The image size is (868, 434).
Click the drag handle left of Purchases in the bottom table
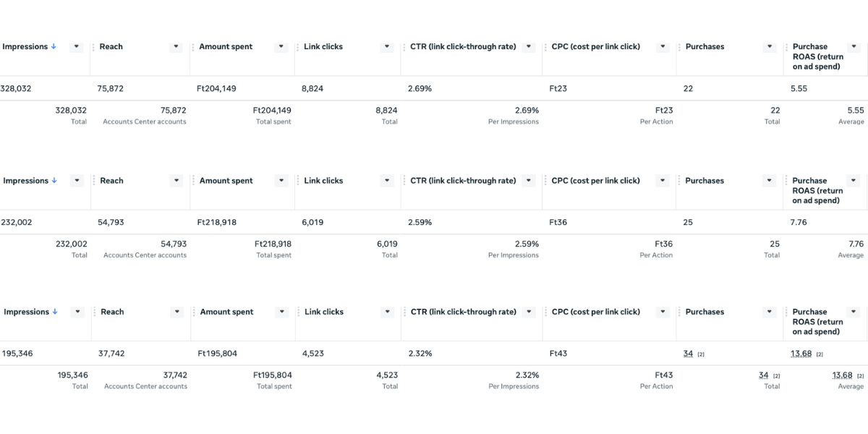[680, 312]
